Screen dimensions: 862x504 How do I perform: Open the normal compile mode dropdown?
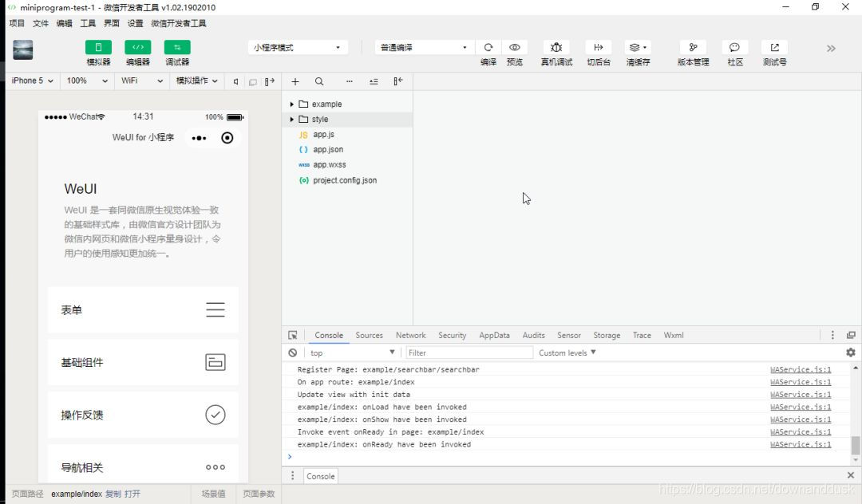point(424,47)
